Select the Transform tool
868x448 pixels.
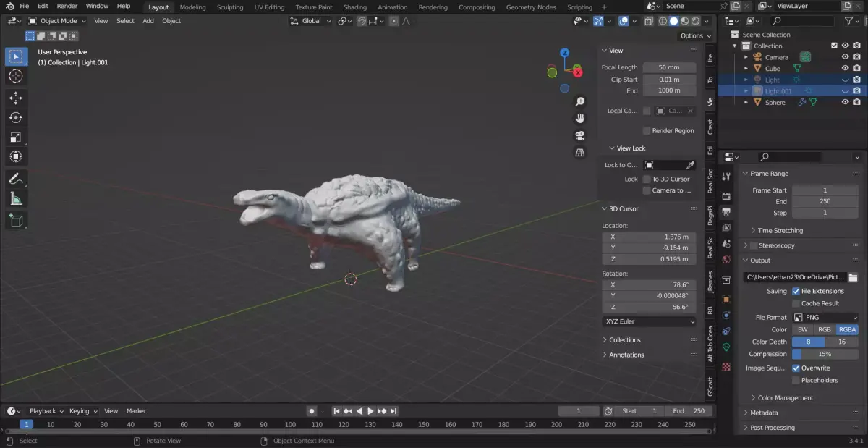(x=16, y=156)
